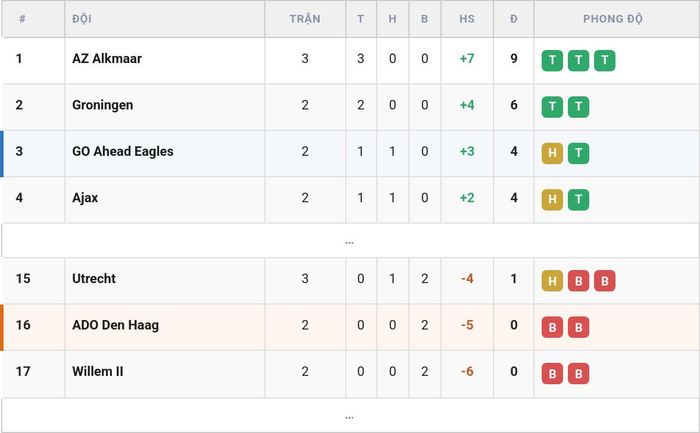This screenshot has width=700, height=433.
Task: Sort table by TRẬN column header
Action: (305, 19)
